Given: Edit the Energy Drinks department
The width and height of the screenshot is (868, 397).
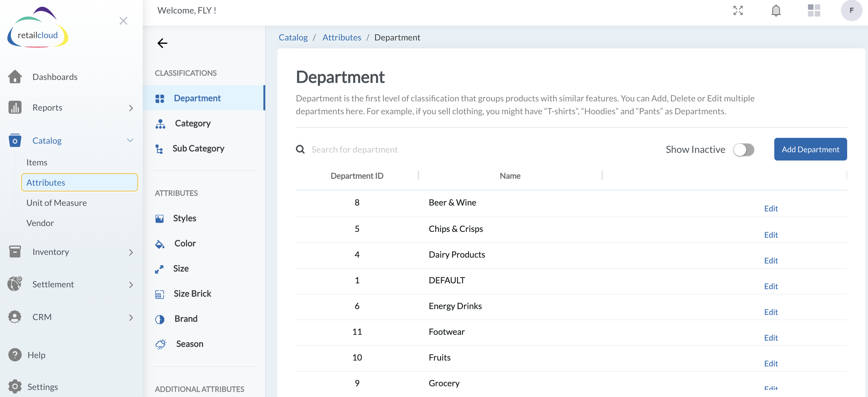Looking at the screenshot, I should coord(771,312).
